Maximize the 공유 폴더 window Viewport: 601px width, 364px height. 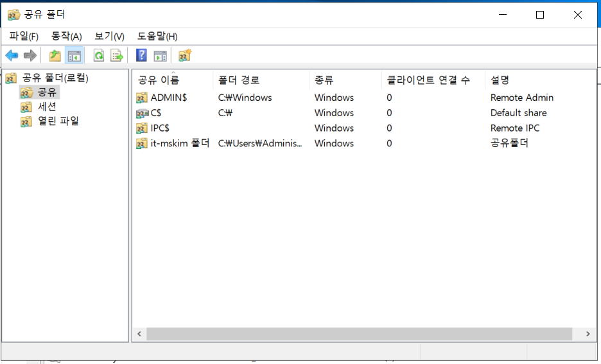539,15
